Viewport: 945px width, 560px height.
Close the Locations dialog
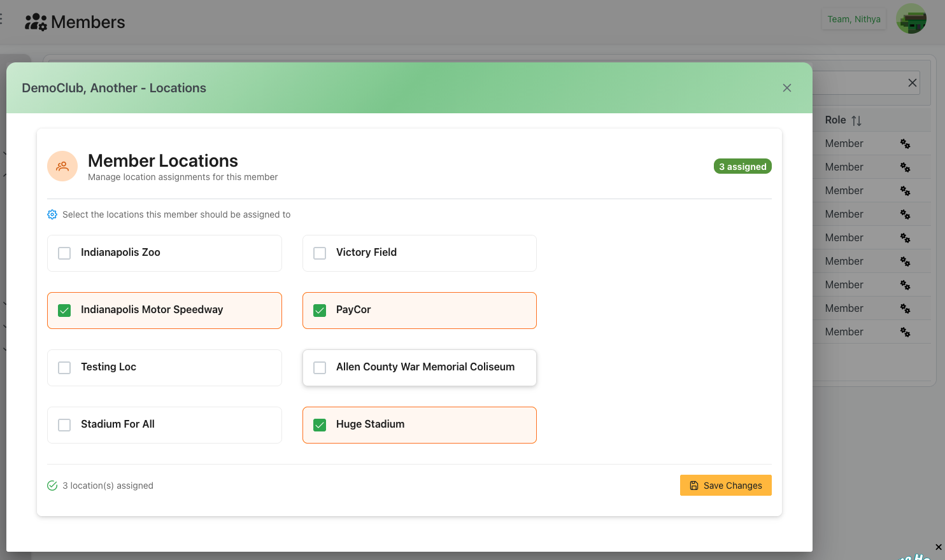coord(787,88)
